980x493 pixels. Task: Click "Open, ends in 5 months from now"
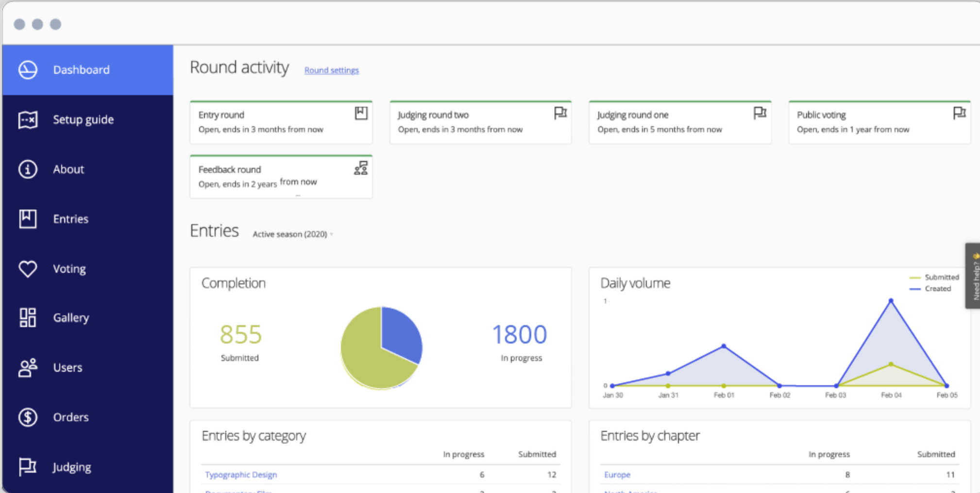[660, 130]
